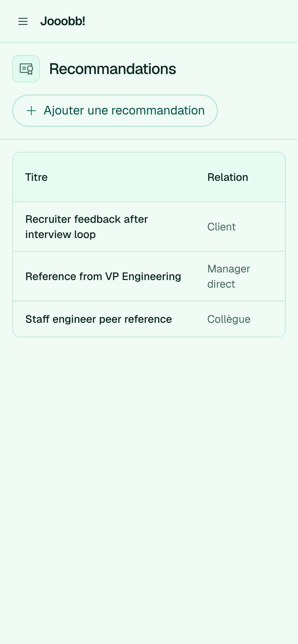Click table header space between Titre and Relation
The width and height of the screenshot is (298, 644).
[127, 177]
